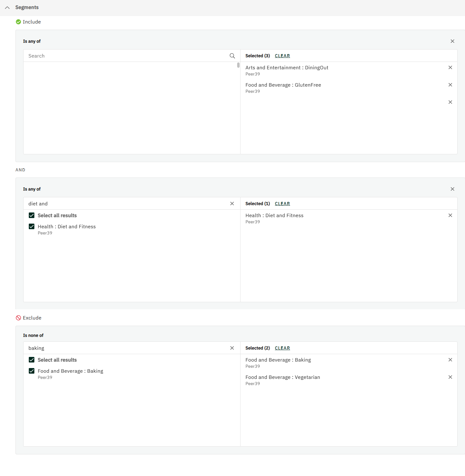465x476 pixels.
Task: Uncheck Health : Diet and Fitness checkbox
Action: click(32, 226)
